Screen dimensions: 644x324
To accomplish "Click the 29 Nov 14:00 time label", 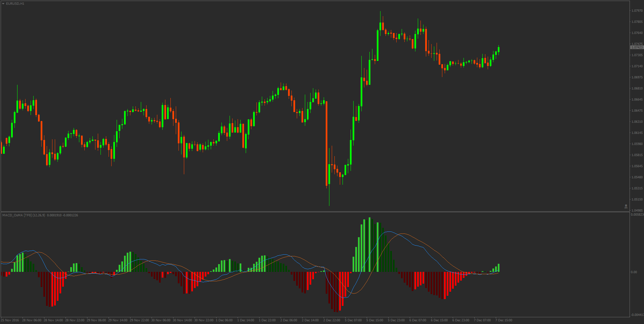I will click(118, 320).
